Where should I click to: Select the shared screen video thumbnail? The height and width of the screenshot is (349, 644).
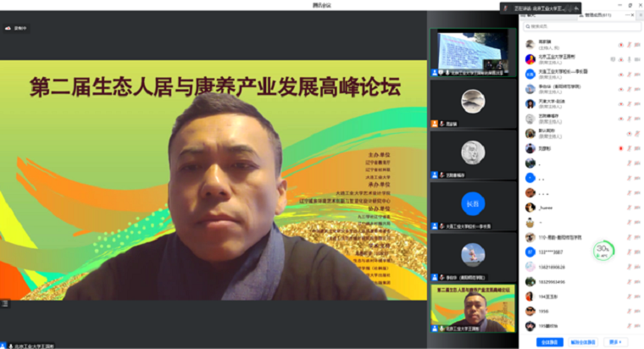473,53
